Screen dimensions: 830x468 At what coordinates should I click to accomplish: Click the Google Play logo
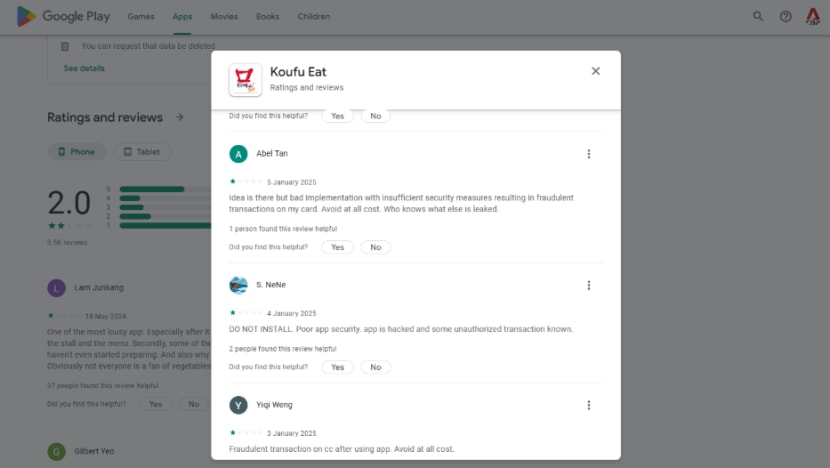pyautogui.click(x=63, y=16)
